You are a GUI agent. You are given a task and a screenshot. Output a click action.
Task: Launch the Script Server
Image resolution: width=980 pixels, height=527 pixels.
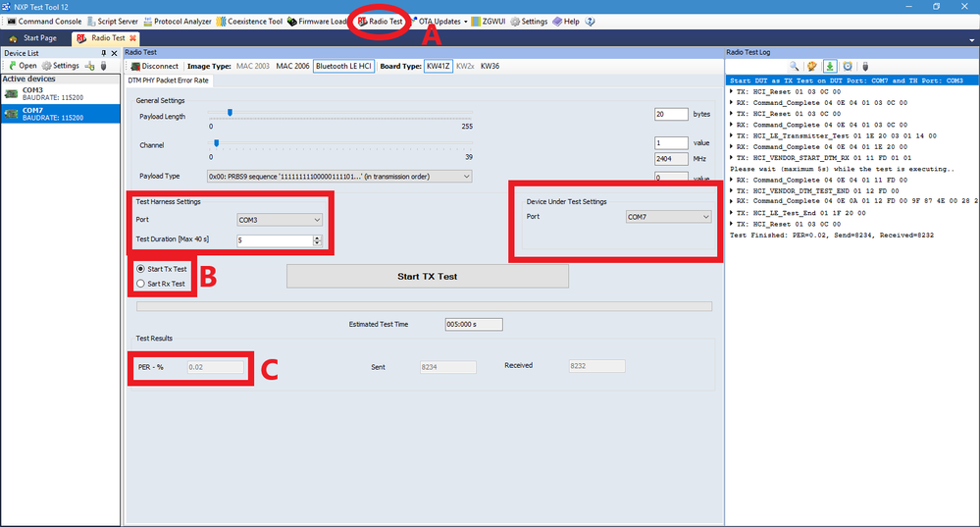[113, 22]
